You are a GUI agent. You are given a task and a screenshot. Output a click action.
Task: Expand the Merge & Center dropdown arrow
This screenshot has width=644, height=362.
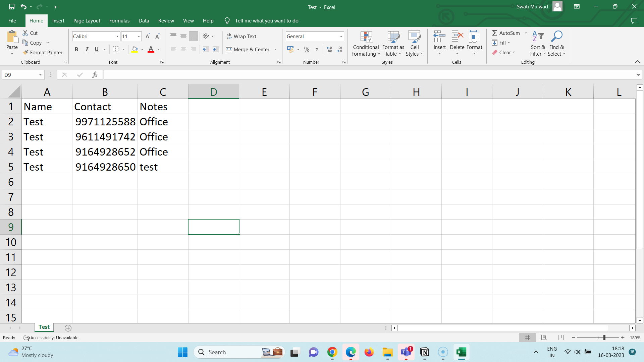tap(275, 49)
